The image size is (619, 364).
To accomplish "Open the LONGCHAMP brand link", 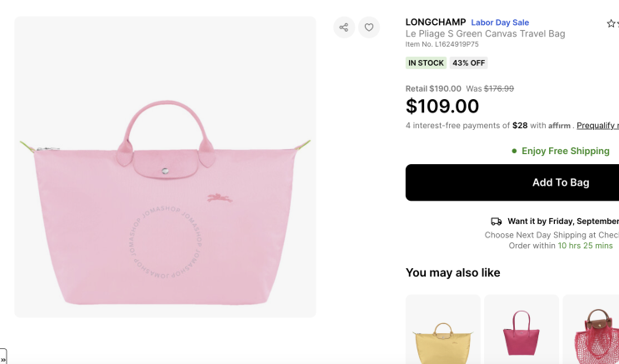I will click(x=435, y=22).
